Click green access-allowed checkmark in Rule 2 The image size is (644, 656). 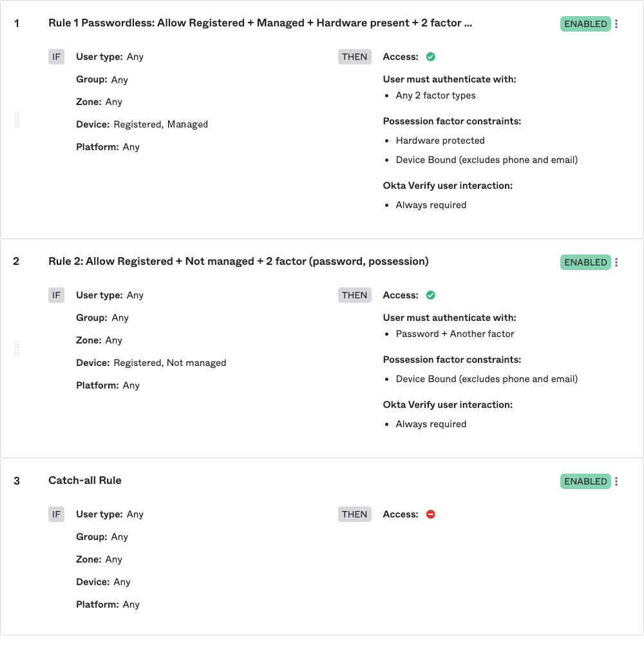[431, 295]
